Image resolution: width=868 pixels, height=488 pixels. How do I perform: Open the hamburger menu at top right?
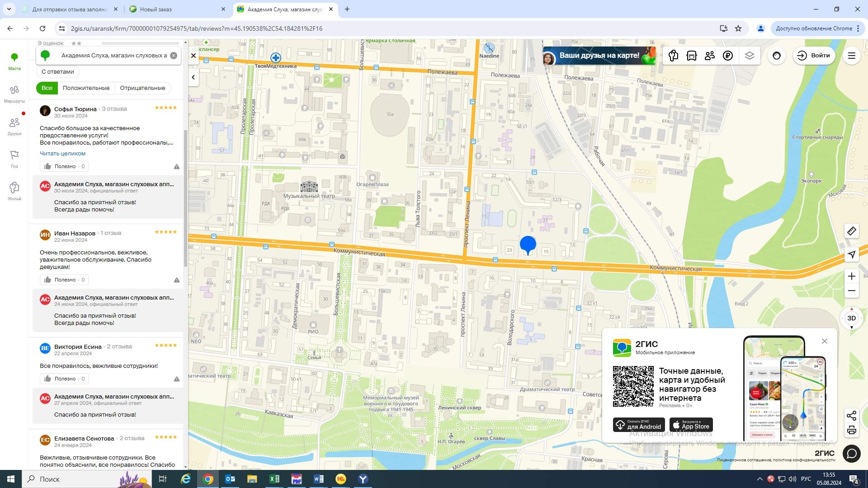(x=851, y=56)
